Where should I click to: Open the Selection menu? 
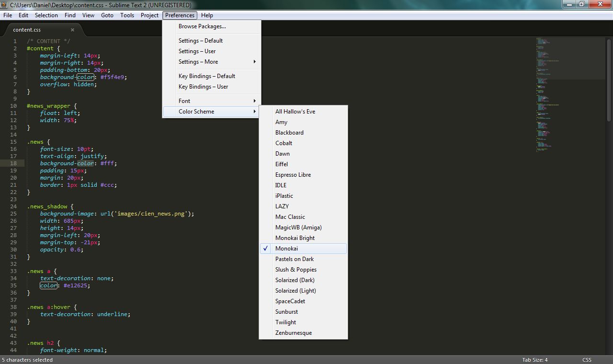(x=46, y=15)
